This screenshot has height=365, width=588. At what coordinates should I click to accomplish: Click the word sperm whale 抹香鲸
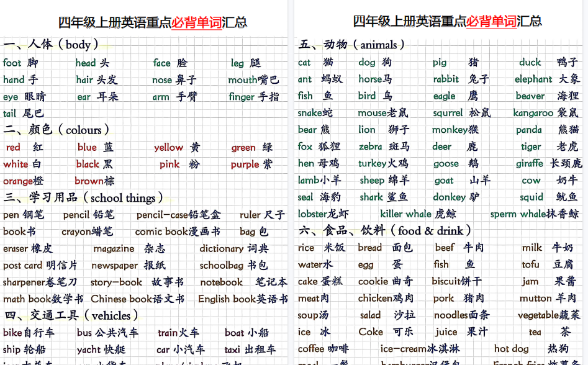pyautogui.click(x=535, y=214)
